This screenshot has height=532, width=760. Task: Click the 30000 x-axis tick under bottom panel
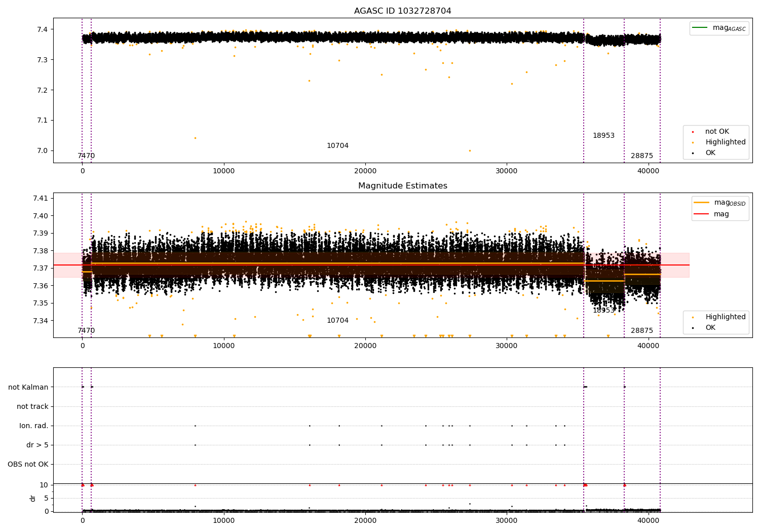point(506,520)
